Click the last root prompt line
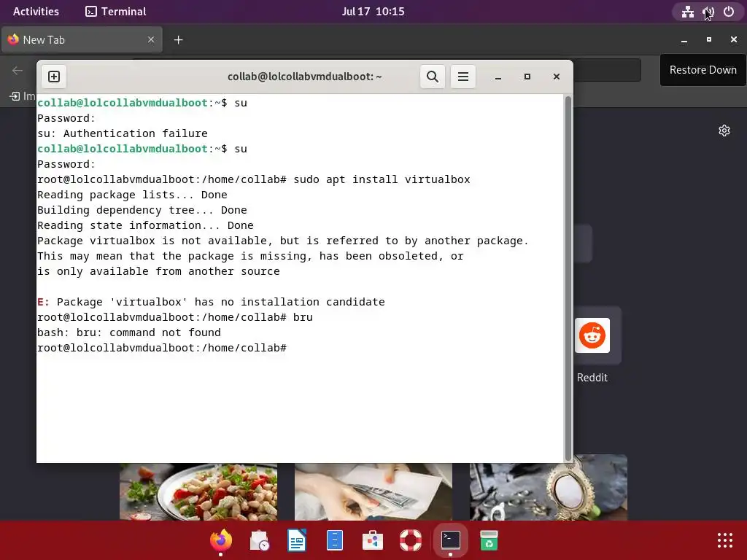This screenshot has width=747, height=560. 162,348
